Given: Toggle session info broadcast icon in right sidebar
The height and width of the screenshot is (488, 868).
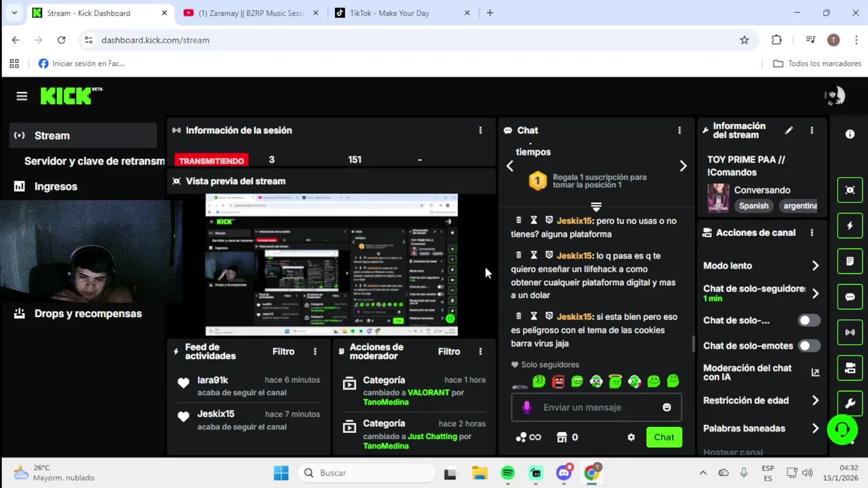Looking at the screenshot, I should click(x=850, y=332).
